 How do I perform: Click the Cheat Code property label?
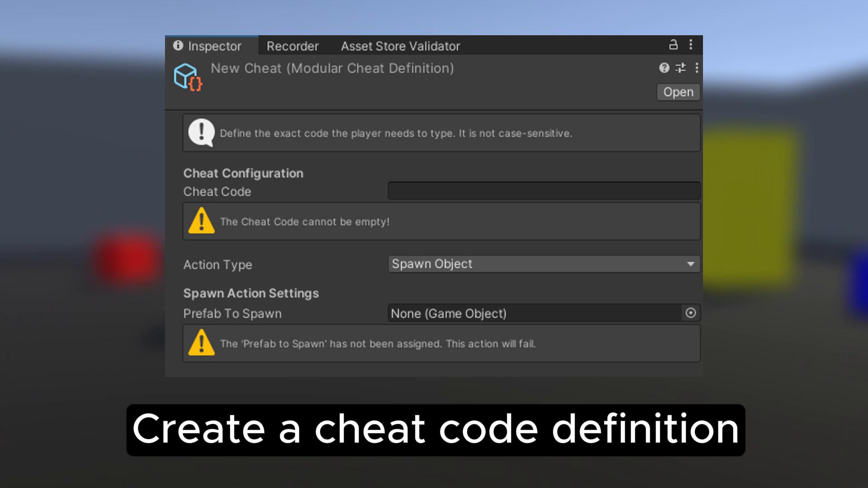(x=217, y=192)
